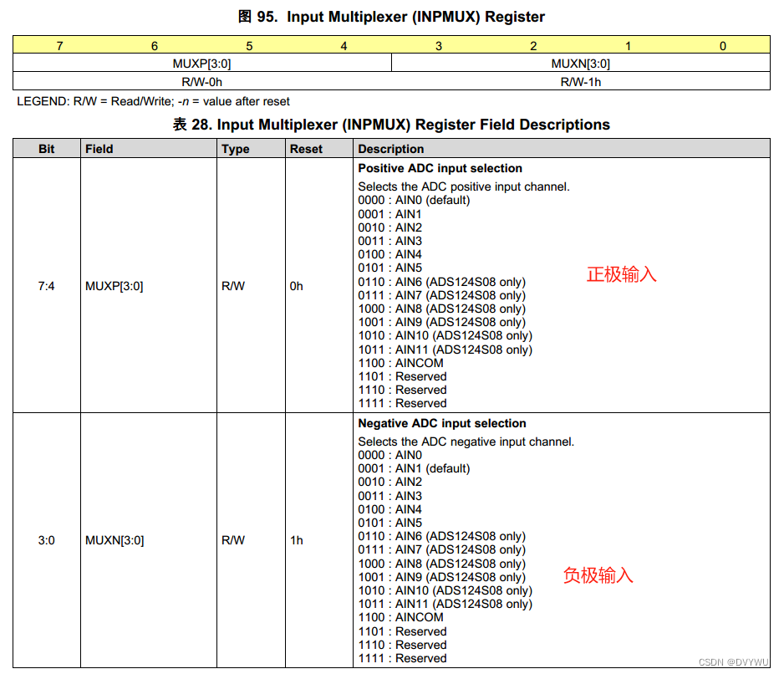784x674 pixels.
Task: Click the MUXP[3:0] field cell in table
Action: coord(149,286)
